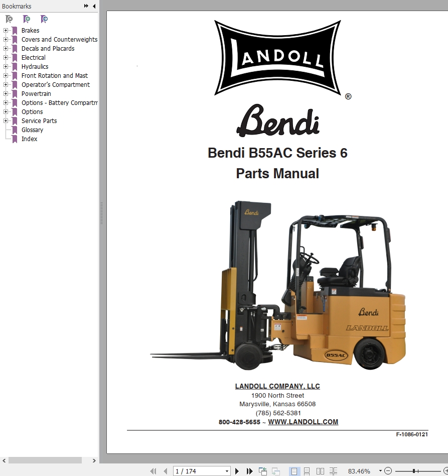Expand the Powertrain bookmark
This screenshot has width=448, height=476.
pyautogui.click(x=6, y=94)
